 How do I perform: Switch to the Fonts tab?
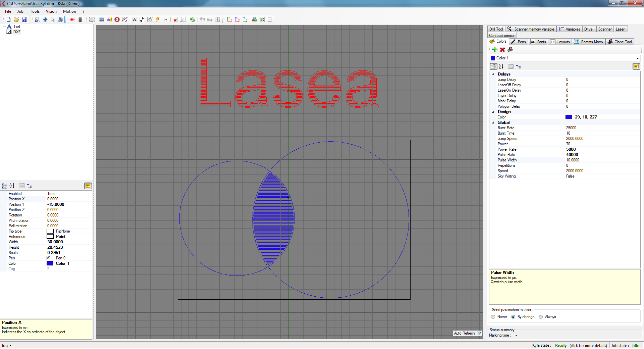[538, 42]
